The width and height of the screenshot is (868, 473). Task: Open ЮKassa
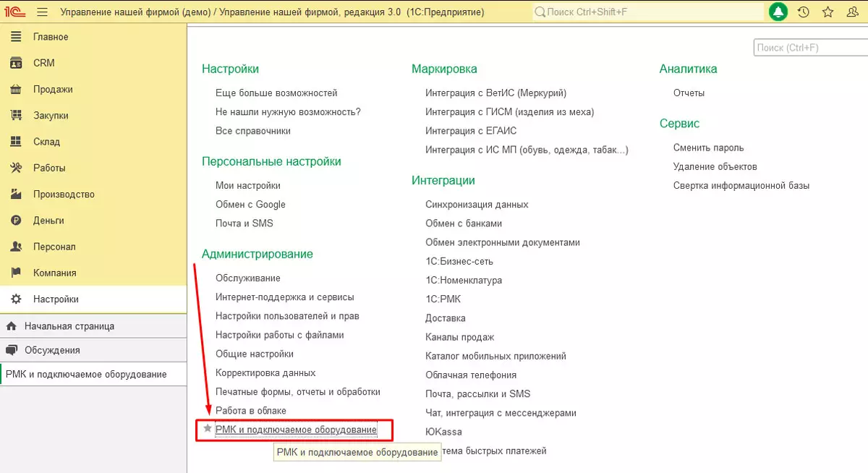tap(443, 432)
